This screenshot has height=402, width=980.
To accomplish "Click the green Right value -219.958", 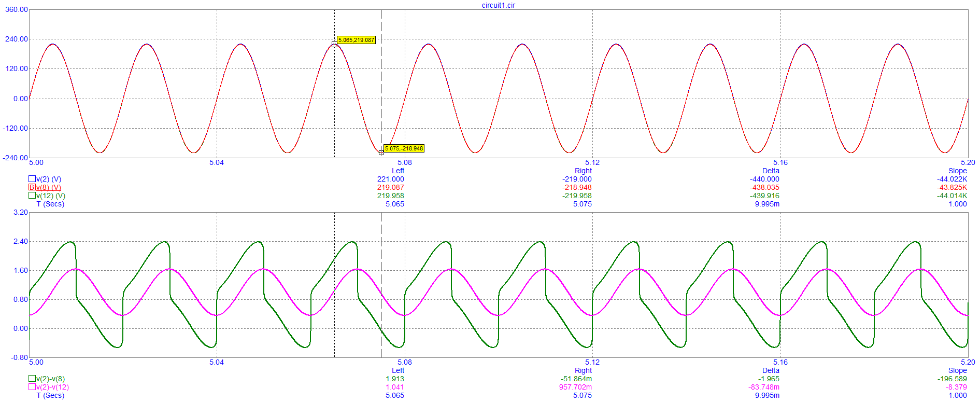I will coord(577,196).
